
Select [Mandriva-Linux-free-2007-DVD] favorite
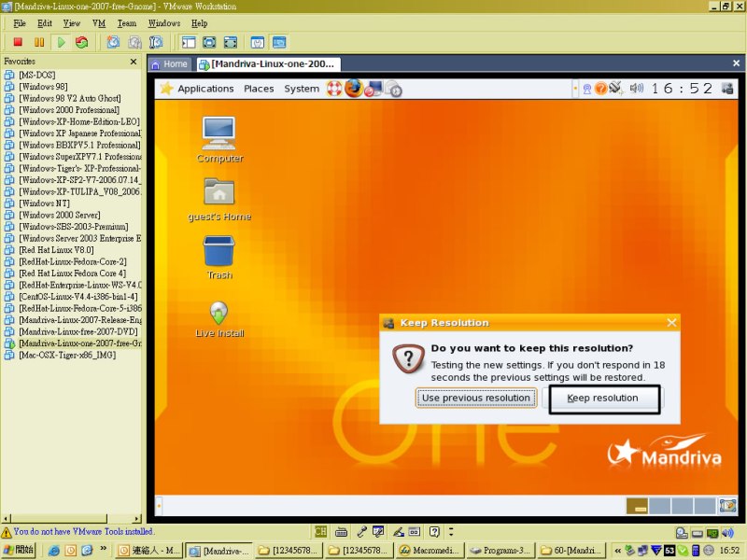point(78,332)
